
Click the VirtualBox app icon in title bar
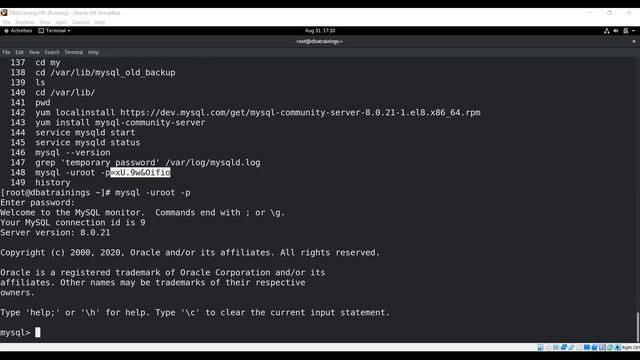click(4, 13)
